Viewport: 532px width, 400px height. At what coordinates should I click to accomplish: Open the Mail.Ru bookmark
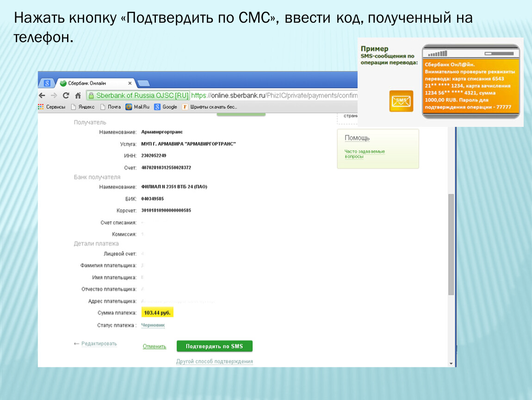click(x=137, y=107)
